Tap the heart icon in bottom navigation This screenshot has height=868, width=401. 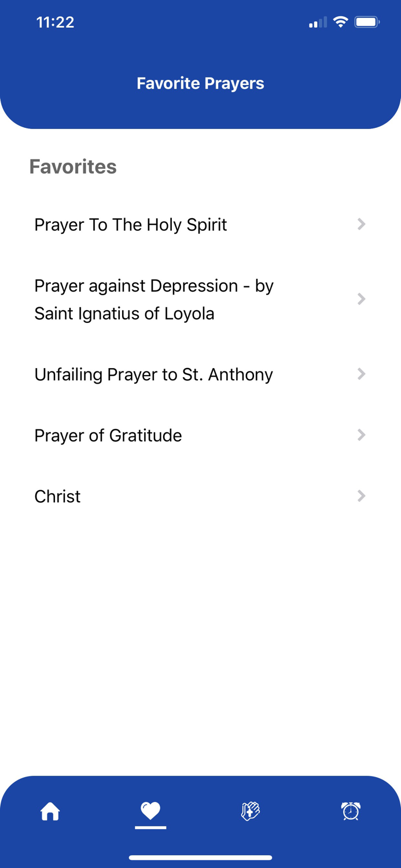pyautogui.click(x=150, y=810)
